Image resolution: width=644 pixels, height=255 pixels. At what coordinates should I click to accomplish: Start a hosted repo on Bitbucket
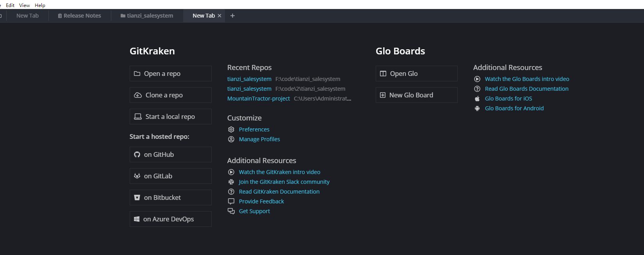tap(171, 198)
